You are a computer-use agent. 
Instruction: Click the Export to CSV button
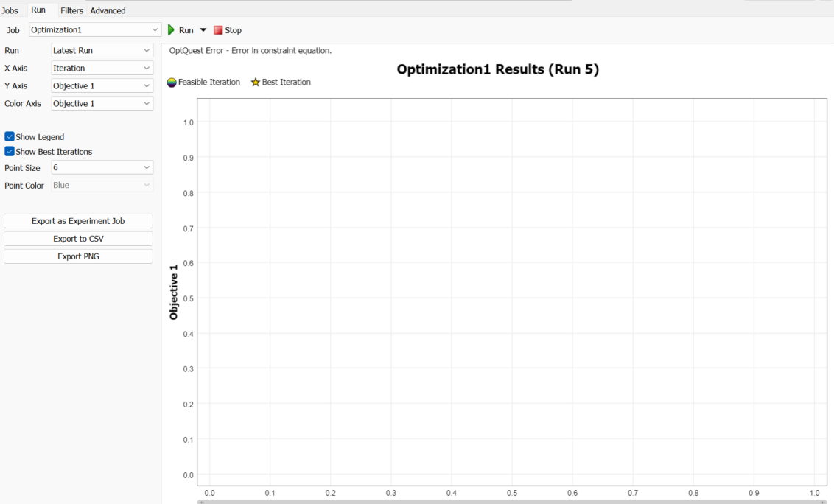[78, 239]
